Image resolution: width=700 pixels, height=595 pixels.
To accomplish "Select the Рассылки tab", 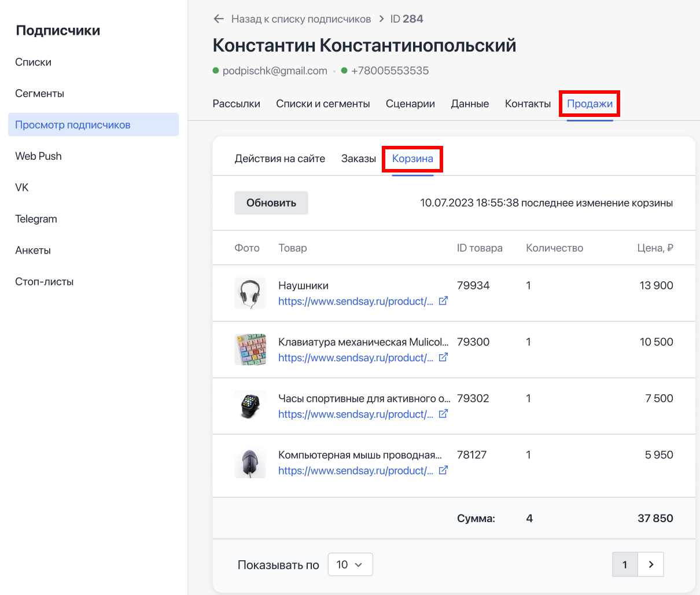I will point(236,104).
